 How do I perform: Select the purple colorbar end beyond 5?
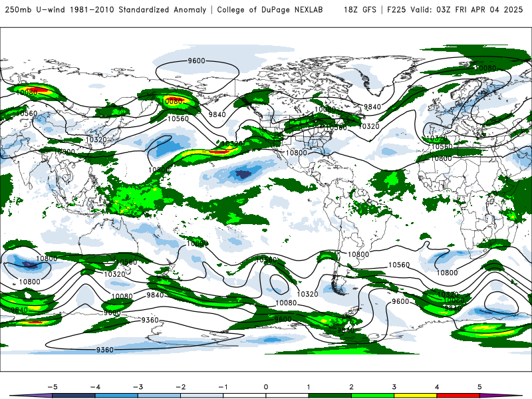(x=497, y=396)
